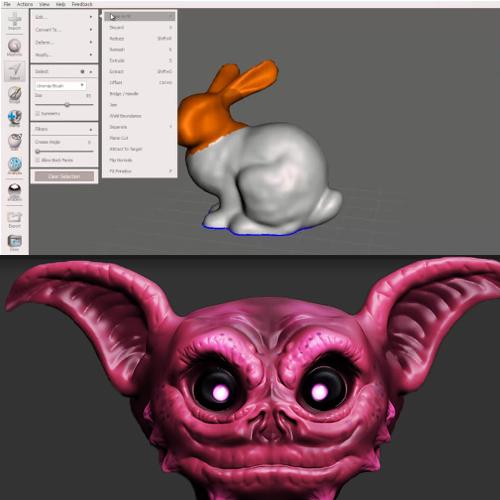Choose Bridge / Handle from the menu
This screenshot has width=500, height=500.
click(140, 94)
